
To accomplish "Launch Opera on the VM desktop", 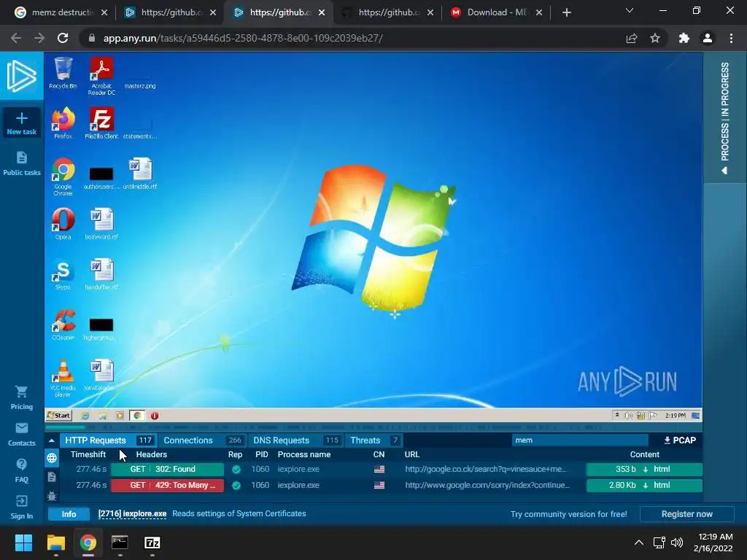I will pos(63,224).
